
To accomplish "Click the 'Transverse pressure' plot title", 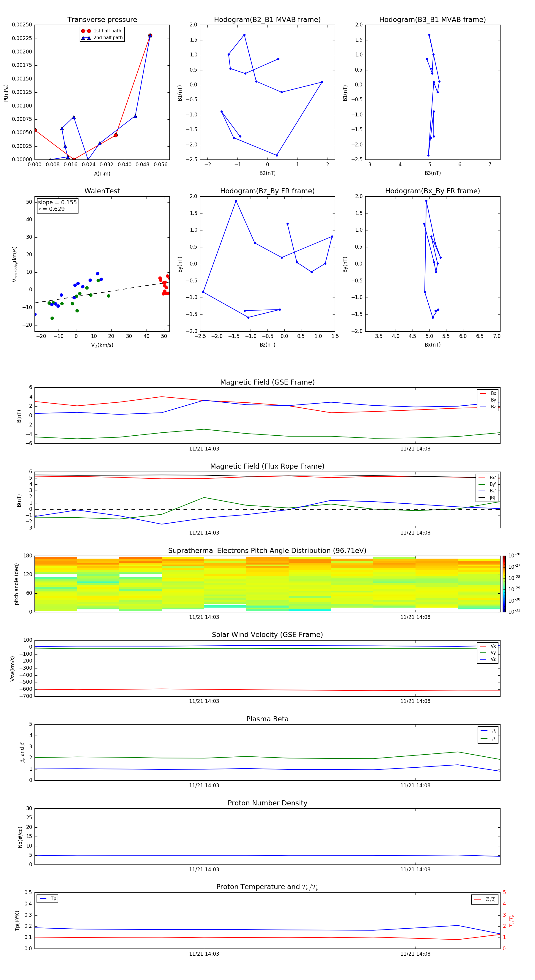I will (102, 20).
